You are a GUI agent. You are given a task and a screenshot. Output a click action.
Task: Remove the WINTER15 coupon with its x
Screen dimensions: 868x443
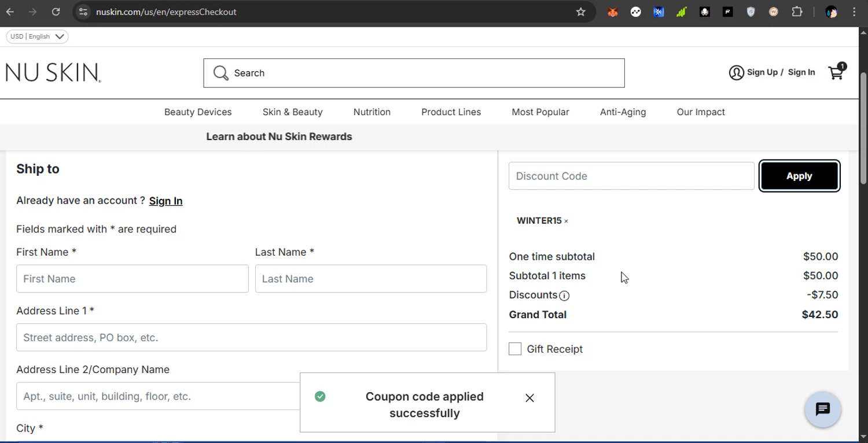(x=566, y=221)
